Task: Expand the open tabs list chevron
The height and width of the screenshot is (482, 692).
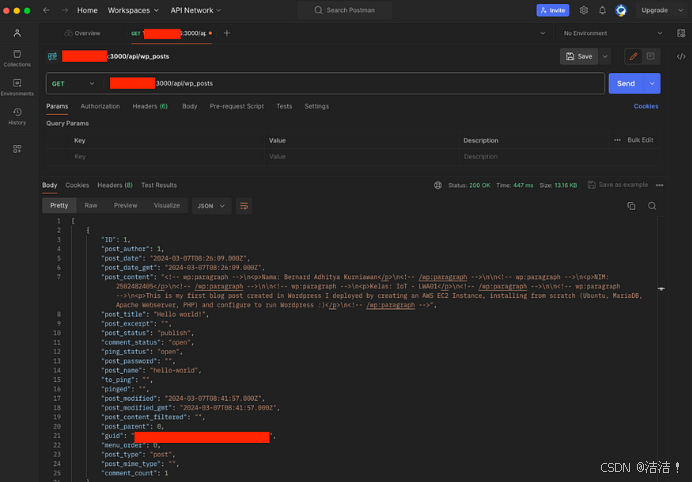Action: click(x=542, y=33)
